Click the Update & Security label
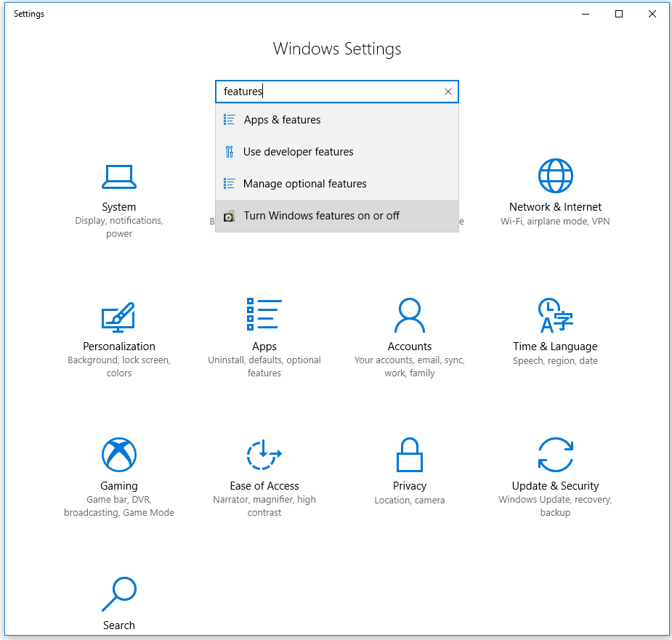Screen dimensions: 672x640 pos(556,486)
